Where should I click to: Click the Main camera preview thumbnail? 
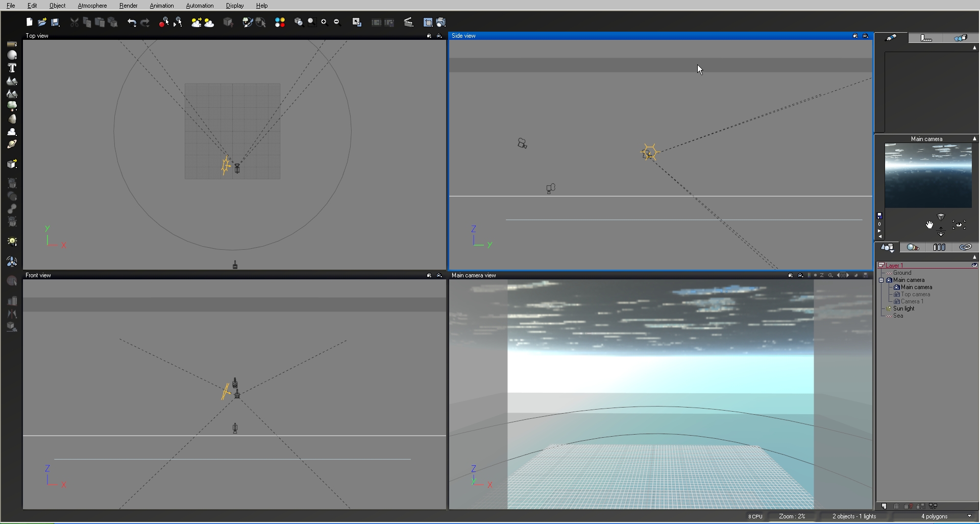point(928,176)
